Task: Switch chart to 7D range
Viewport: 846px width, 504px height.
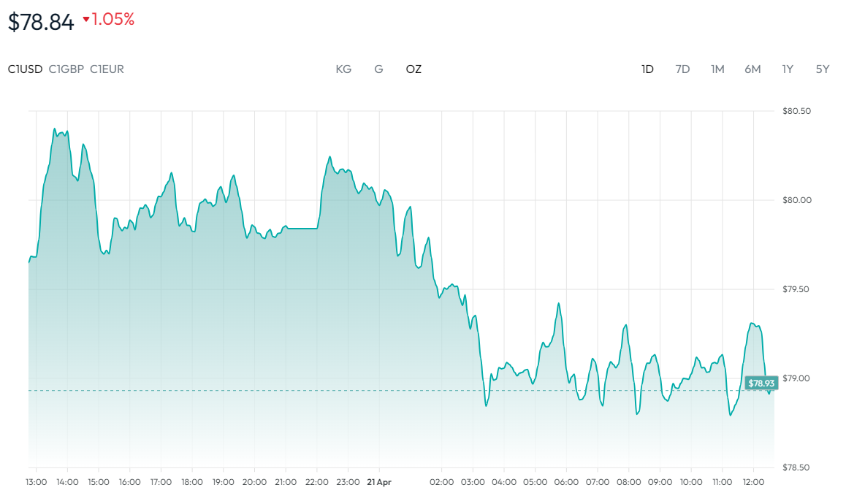Action: 682,69
